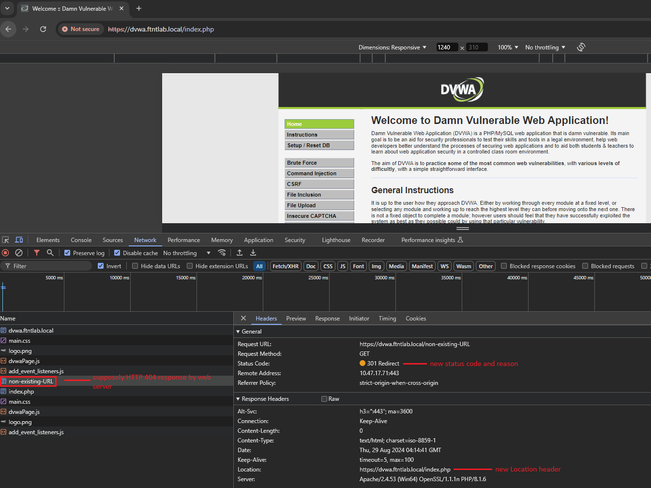Clear the network log

coord(19,253)
